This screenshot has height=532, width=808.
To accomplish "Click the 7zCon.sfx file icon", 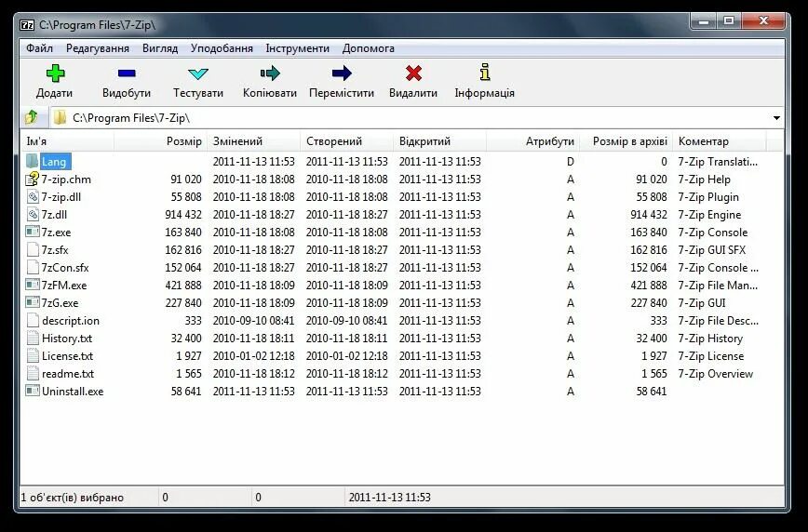I will 33,267.
